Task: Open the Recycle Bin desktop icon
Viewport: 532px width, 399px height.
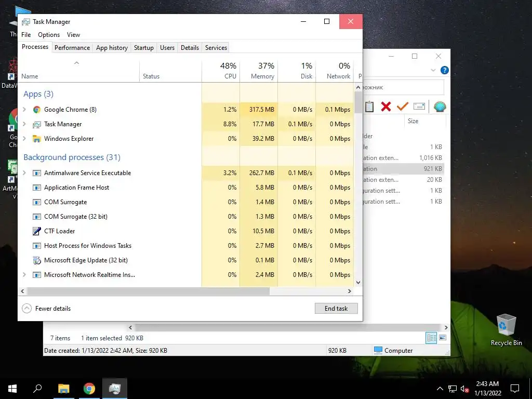Action: [506, 329]
